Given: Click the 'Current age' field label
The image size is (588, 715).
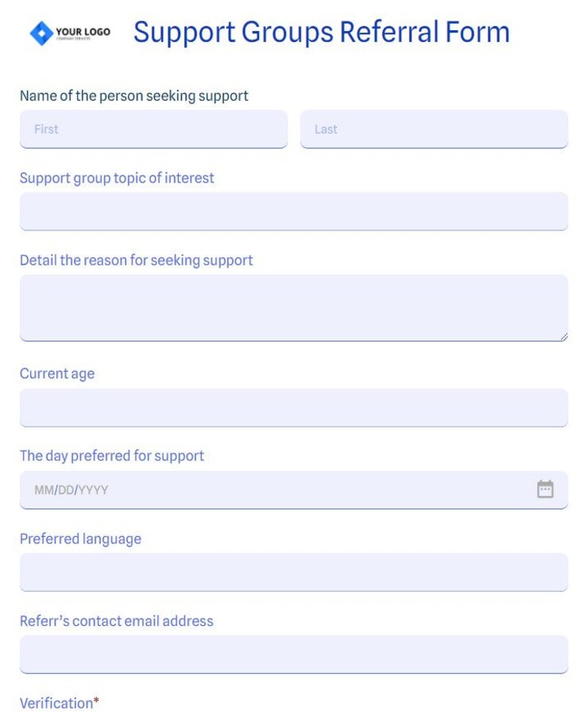Looking at the screenshot, I should click(56, 373).
